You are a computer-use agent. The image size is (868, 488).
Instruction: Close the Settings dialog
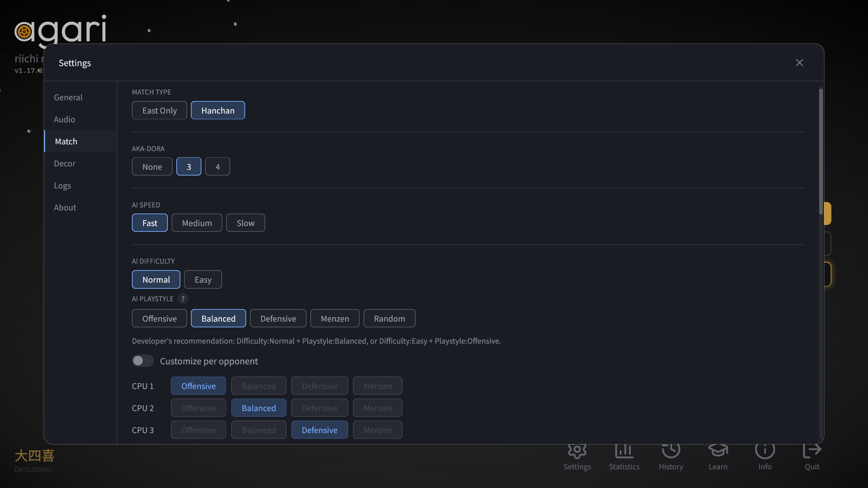click(x=799, y=63)
